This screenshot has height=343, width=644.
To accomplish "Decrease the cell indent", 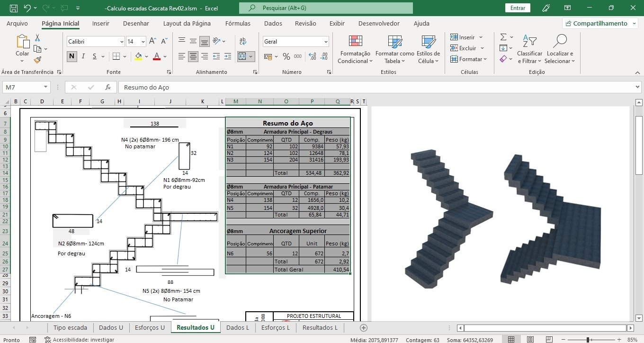I will coord(216,56).
